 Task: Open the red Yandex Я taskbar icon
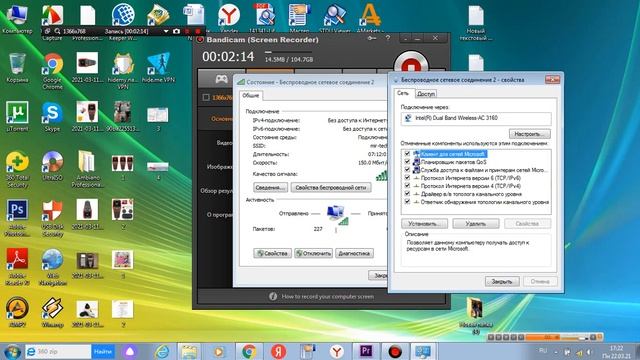click(x=278, y=351)
